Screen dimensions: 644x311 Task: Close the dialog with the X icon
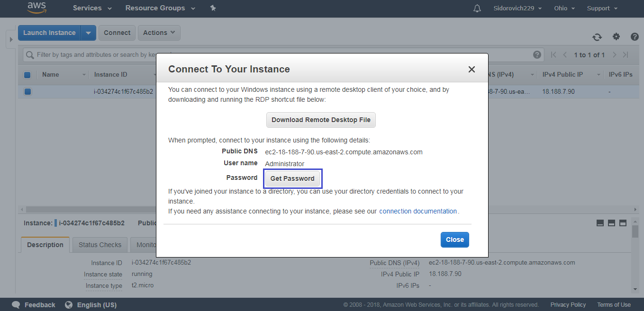(x=472, y=70)
